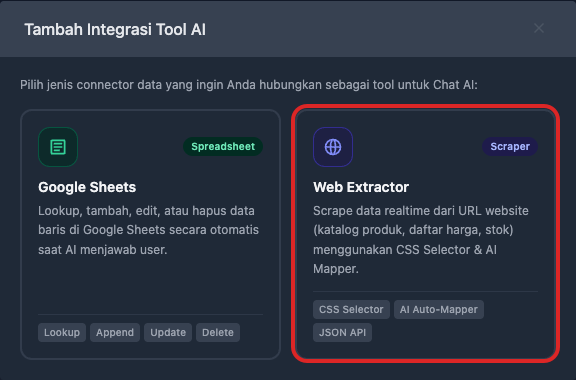576x380 pixels.
Task: Click the 'Pilih jenis connector data' instruction text
Action: 249,85
